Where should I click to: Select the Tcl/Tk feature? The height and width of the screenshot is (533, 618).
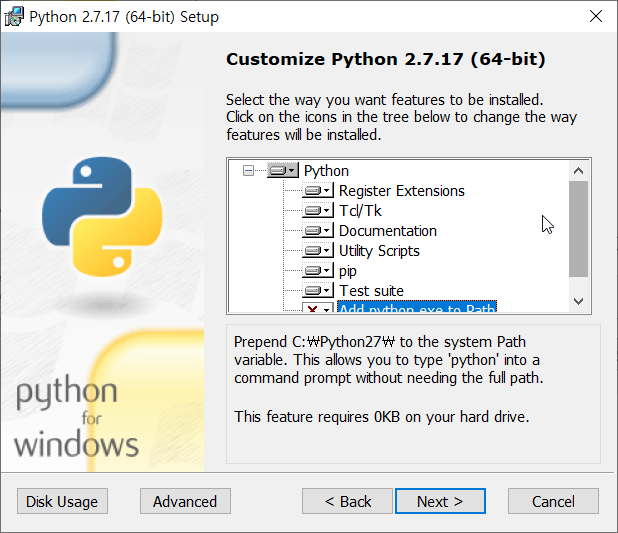pyautogui.click(x=360, y=211)
